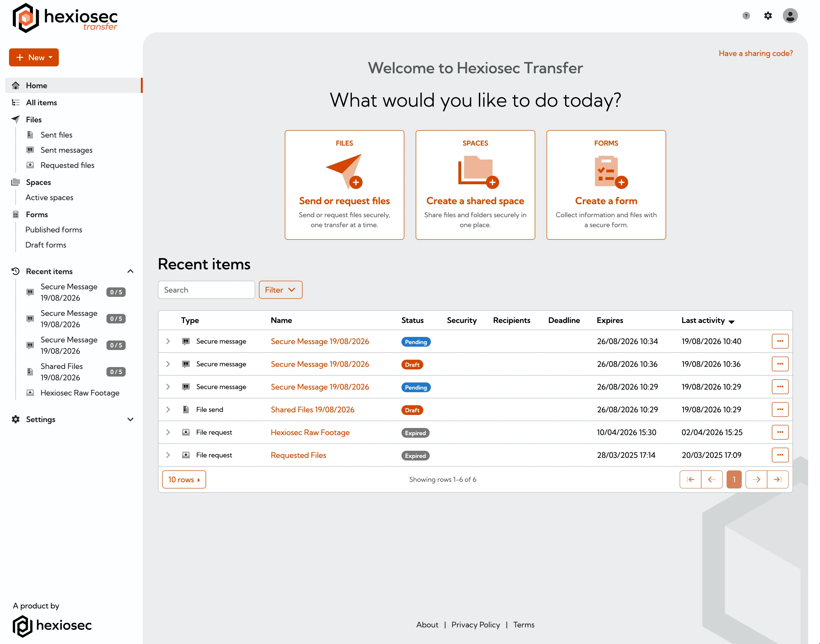Viewport: 820px width, 644px height.
Task: Expand the 10:40 Pending Secure Message row
Action: click(168, 341)
